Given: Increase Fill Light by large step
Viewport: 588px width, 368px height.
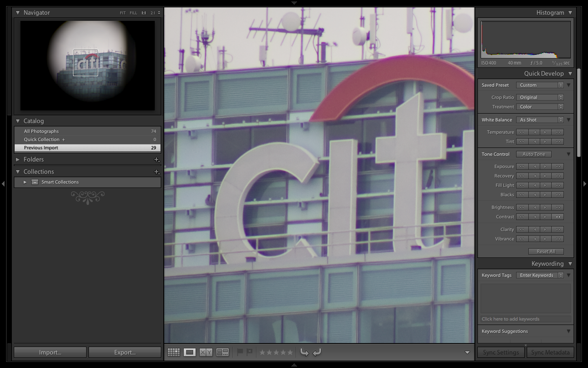Looking at the screenshot, I should (558, 185).
